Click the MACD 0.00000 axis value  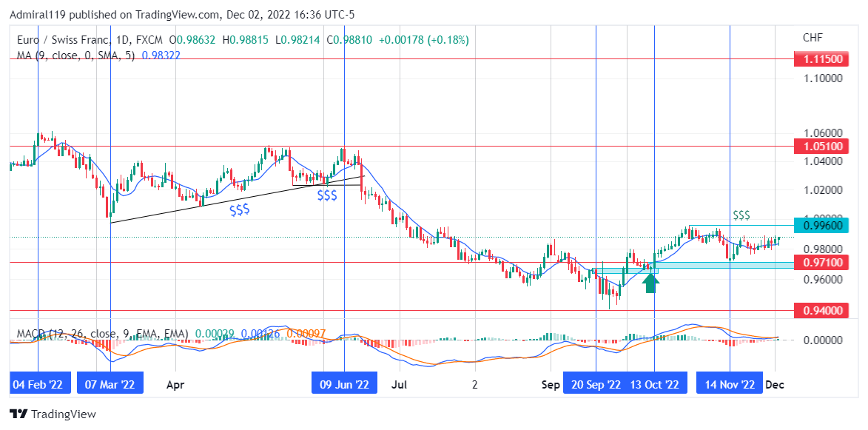(x=823, y=340)
